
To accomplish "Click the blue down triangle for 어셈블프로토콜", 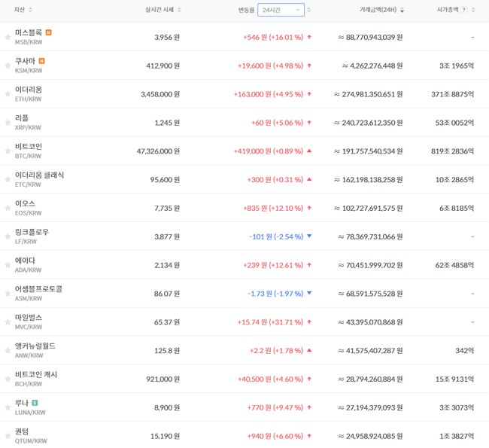I will click(309, 293).
